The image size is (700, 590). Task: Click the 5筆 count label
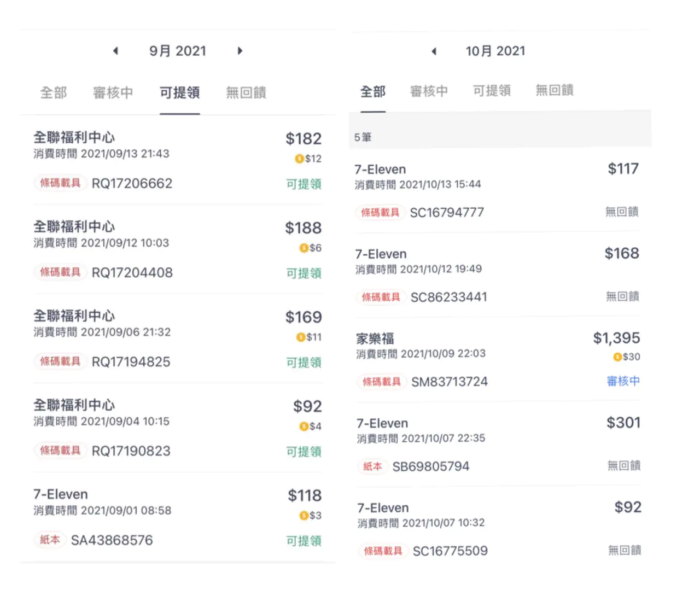pyautogui.click(x=363, y=137)
